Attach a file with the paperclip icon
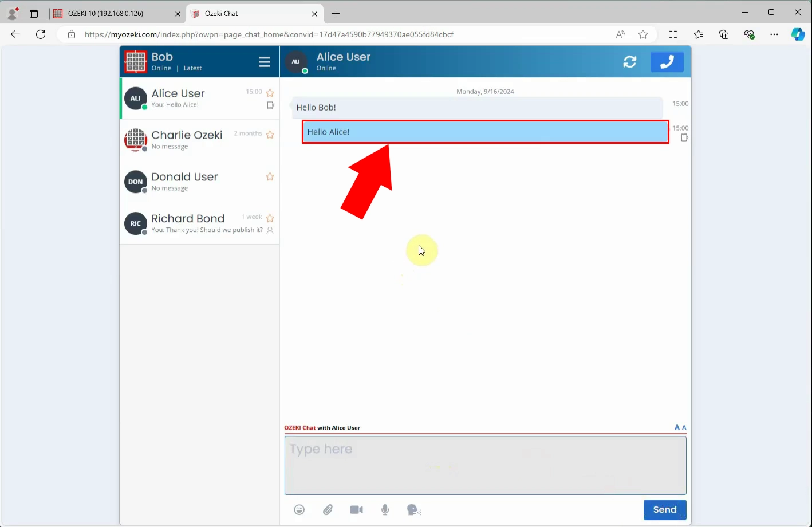Image resolution: width=812 pixels, height=527 pixels. click(328, 509)
